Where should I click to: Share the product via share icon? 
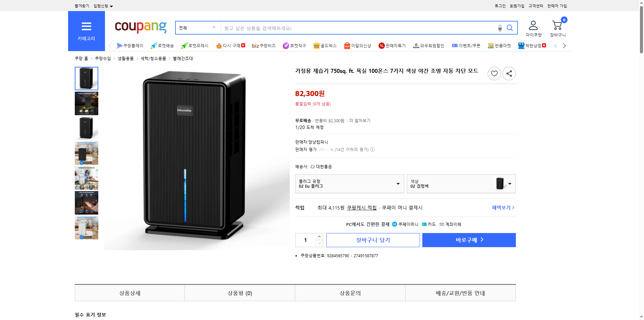[x=509, y=73]
